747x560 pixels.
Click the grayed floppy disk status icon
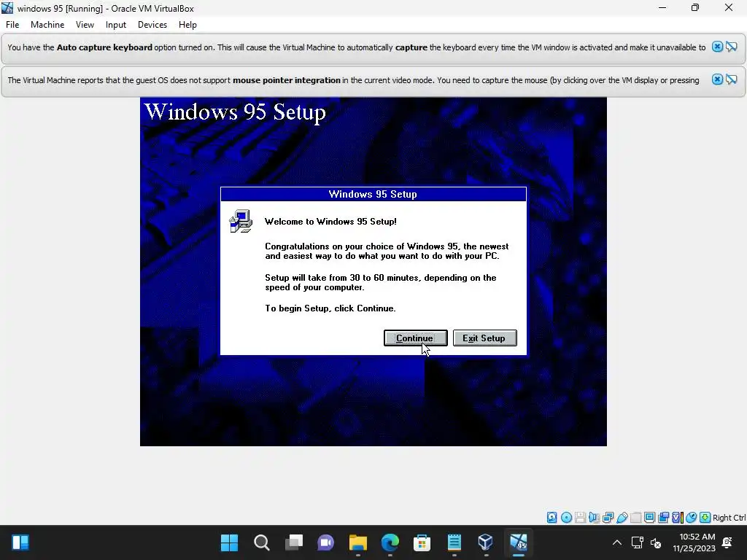coord(580,518)
